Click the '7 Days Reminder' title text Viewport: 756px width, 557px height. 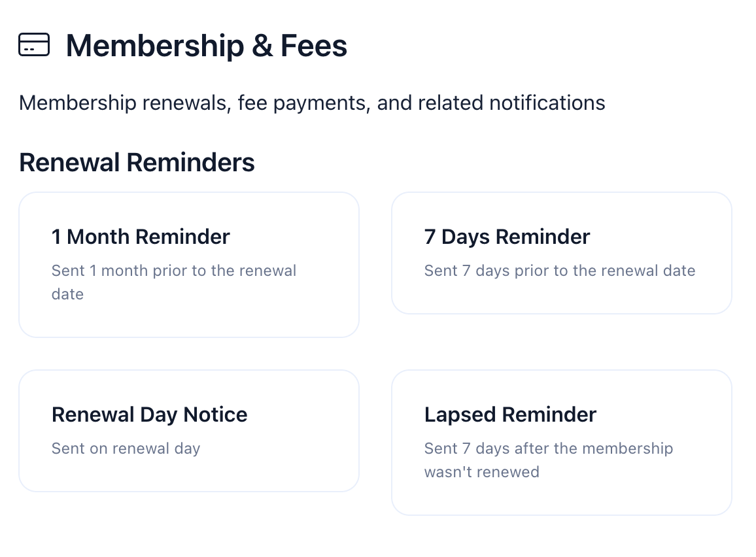(x=507, y=237)
